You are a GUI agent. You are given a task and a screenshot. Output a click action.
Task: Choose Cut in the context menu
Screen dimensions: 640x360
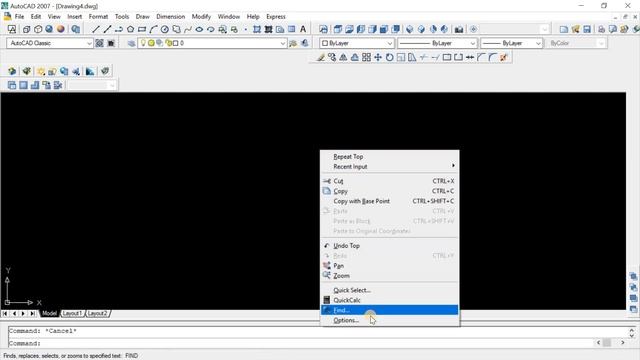click(x=390, y=181)
